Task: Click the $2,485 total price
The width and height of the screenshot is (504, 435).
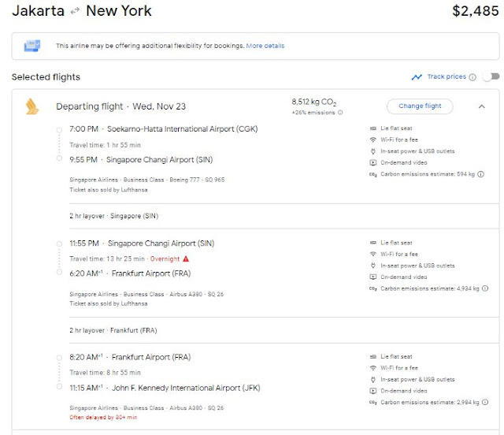Action: click(476, 12)
